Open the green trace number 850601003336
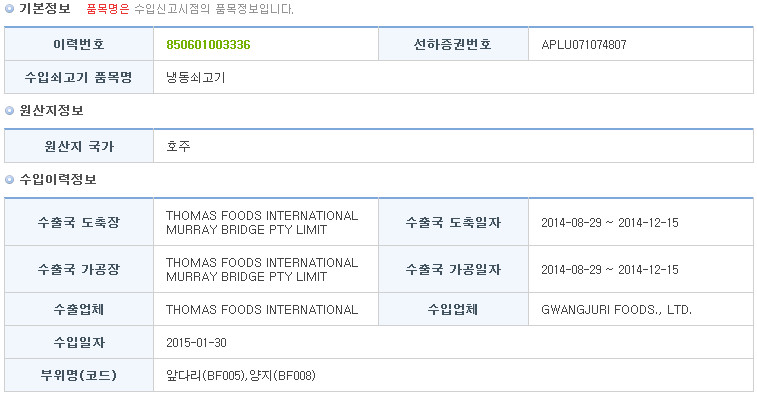 (x=208, y=45)
